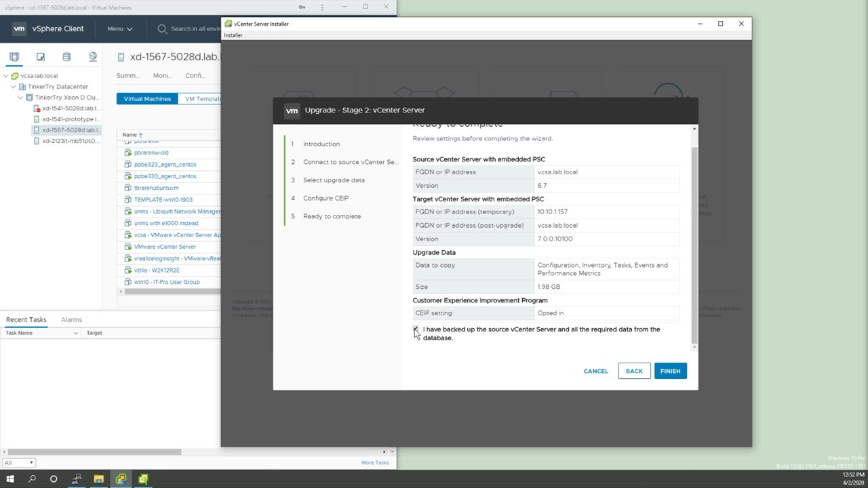Image resolution: width=868 pixels, height=488 pixels.
Task: Open remote desktop app on taskbar
Action: click(76, 479)
